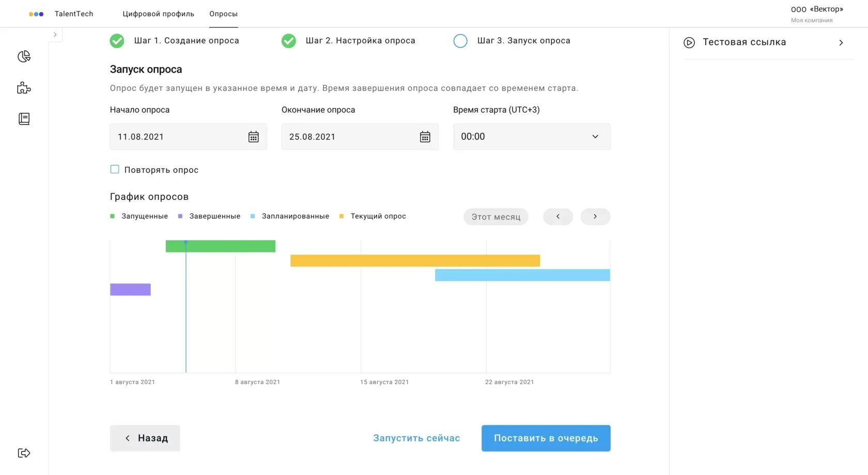Toggle the Запланированные legend item
The height and width of the screenshot is (475, 868).
290,216
